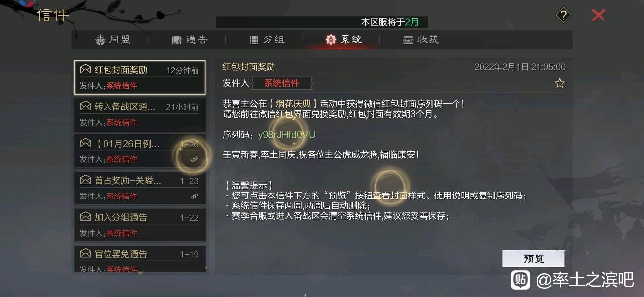Click the 系统信件 sender tag in mail header
644x297 pixels.
(x=282, y=83)
